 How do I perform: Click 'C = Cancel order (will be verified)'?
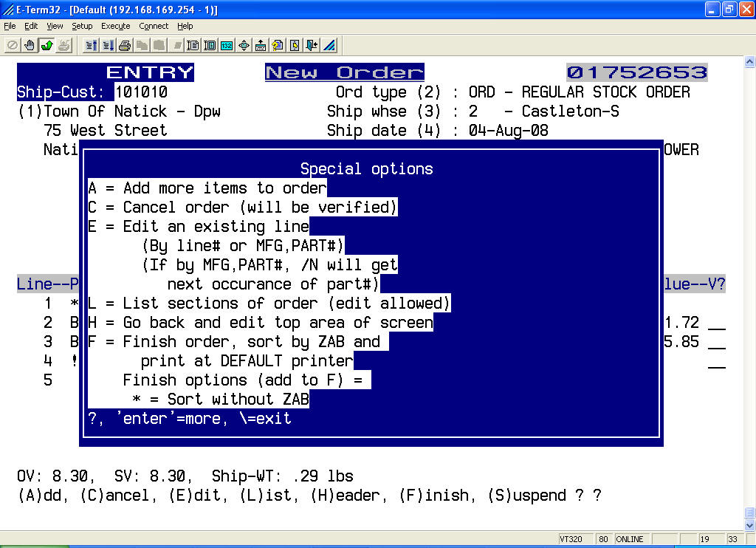242,207
